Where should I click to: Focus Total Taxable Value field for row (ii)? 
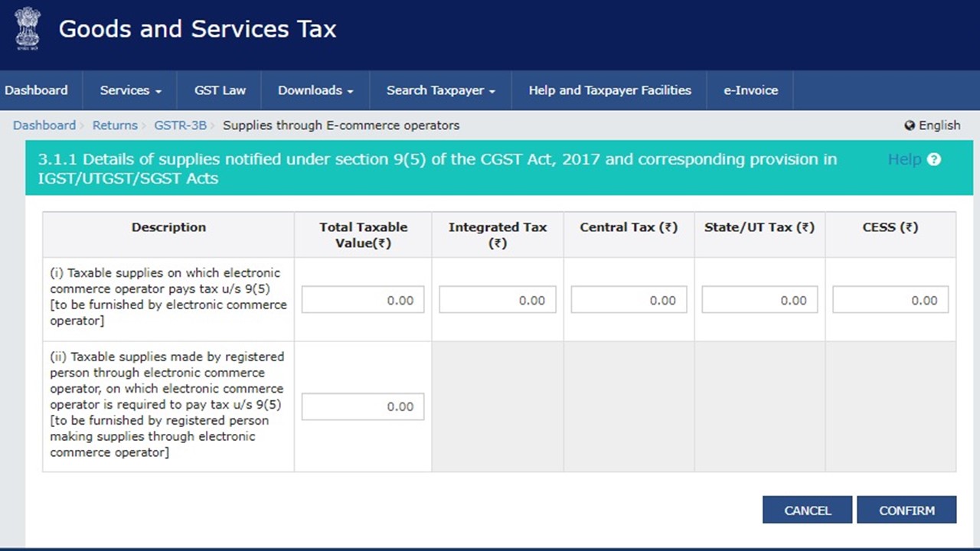click(x=363, y=406)
